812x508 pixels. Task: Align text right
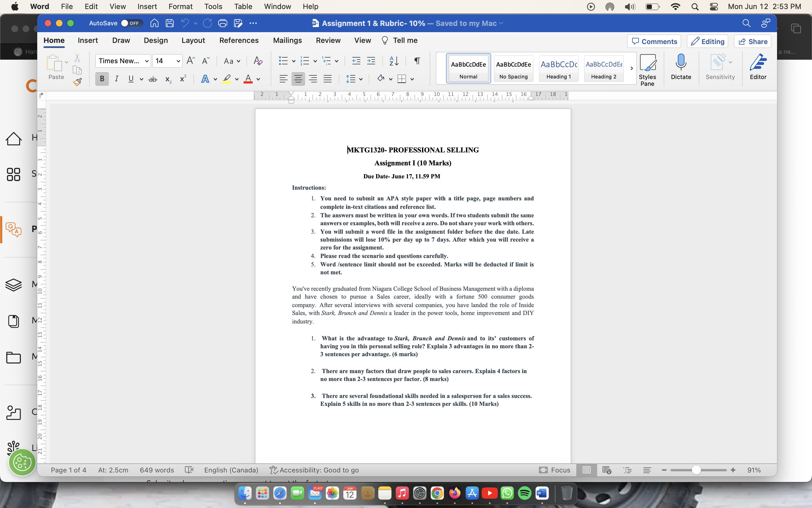click(x=313, y=79)
